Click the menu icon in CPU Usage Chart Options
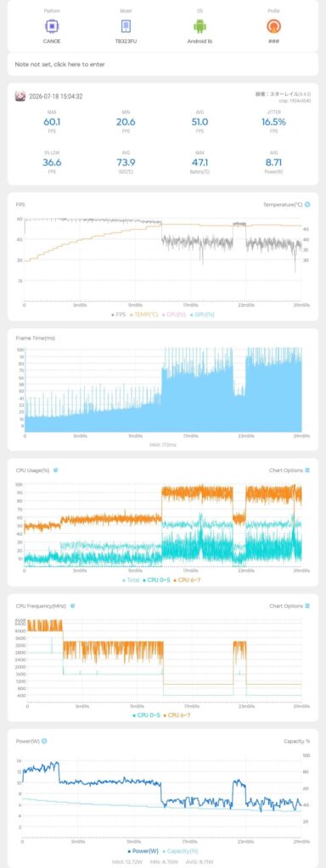This screenshot has height=868, width=326. (307, 470)
